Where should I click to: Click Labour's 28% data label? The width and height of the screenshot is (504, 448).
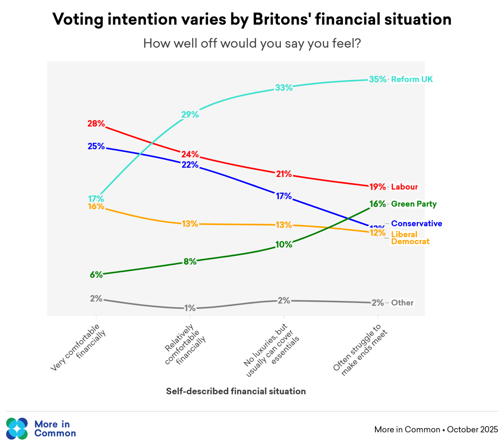[x=96, y=123]
